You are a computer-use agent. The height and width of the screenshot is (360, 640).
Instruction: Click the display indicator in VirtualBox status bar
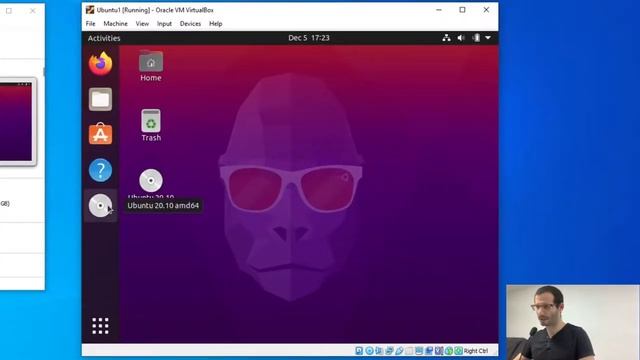pyautogui.click(x=419, y=351)
